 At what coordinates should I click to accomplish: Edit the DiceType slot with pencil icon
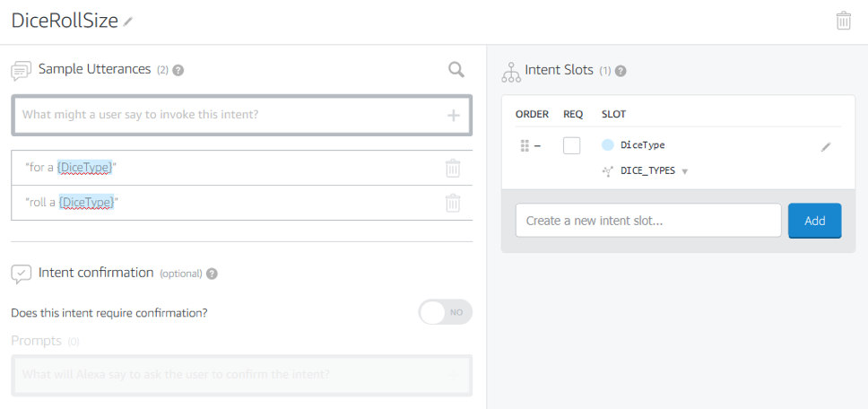pos(826,147)
